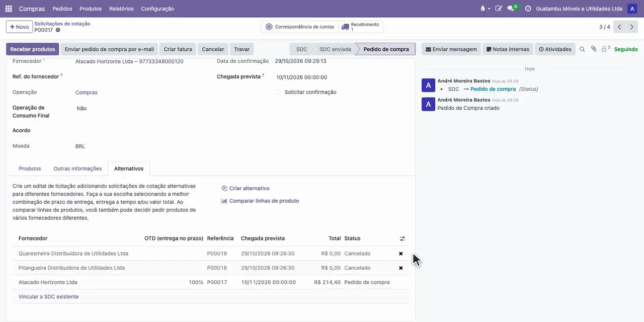Select the Alternativos tab
Image resolution: width=644 pixels, height=322 pixels.
129,169
